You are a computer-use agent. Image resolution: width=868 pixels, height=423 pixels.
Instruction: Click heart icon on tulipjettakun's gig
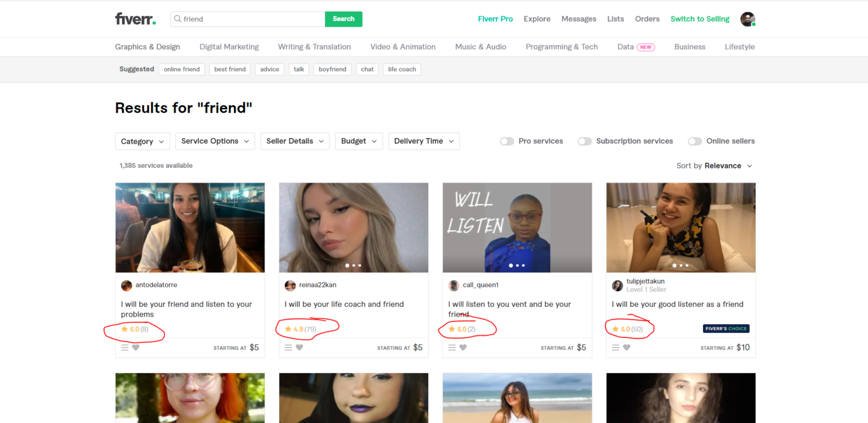(627, 347)
